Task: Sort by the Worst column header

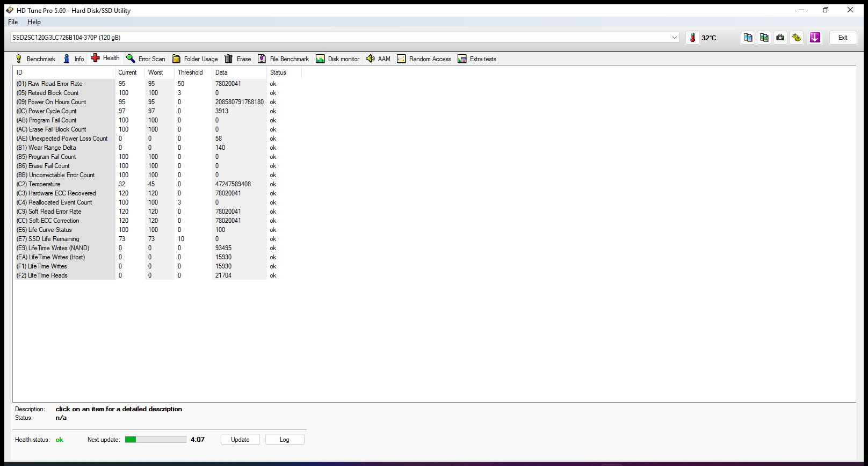Action: (x=160, y=72)
